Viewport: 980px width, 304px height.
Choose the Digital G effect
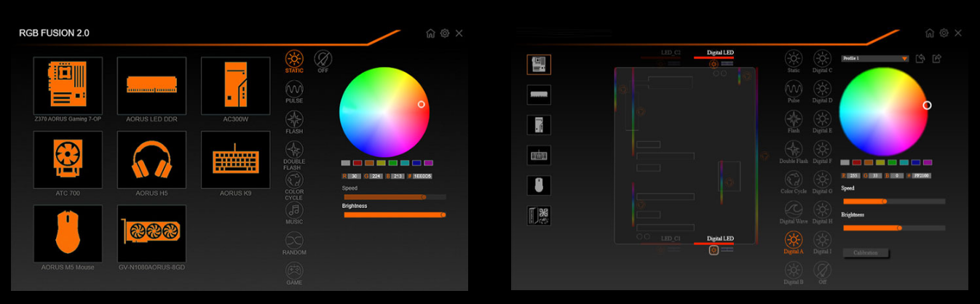tap(822, 183)
